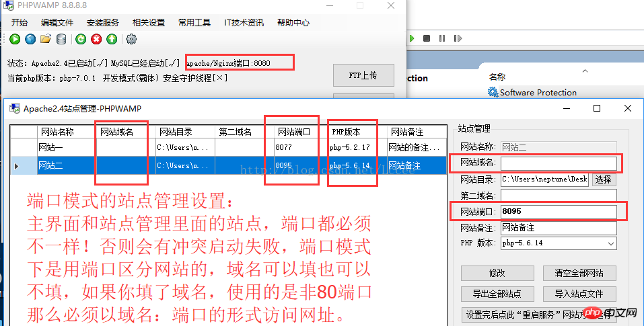
Task: Click the 网站域名 input field
Action: point(559,163)
